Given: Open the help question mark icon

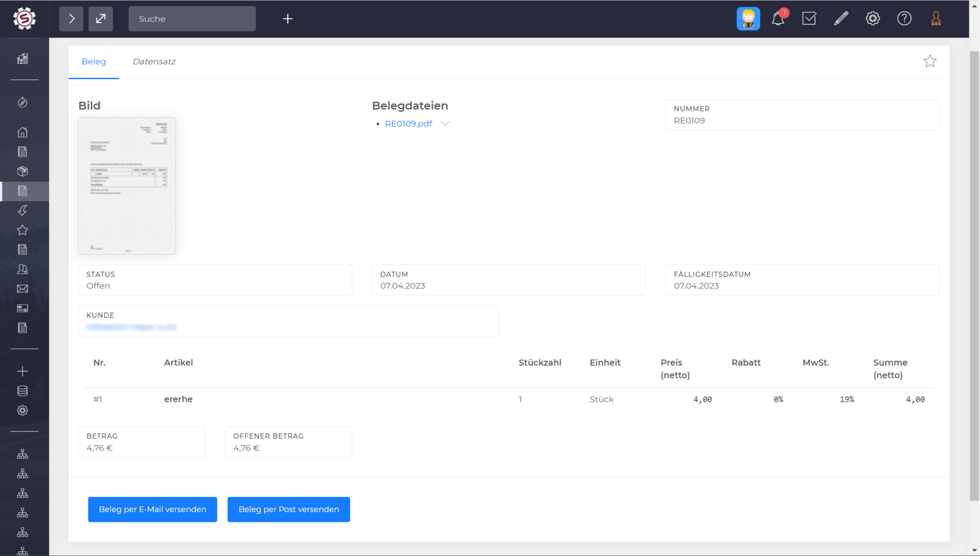Looking at the screenshot, I should [904, 18].
